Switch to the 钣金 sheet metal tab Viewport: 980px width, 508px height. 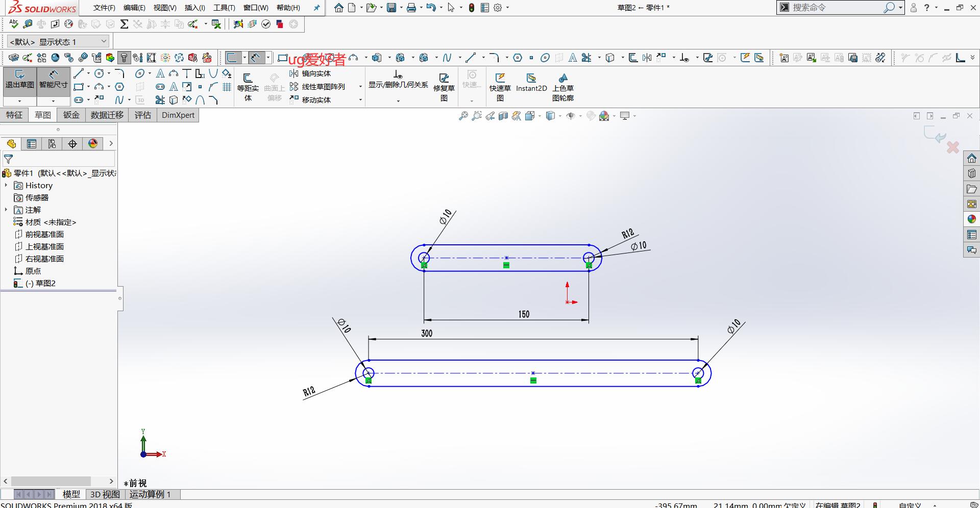point(71,115)
